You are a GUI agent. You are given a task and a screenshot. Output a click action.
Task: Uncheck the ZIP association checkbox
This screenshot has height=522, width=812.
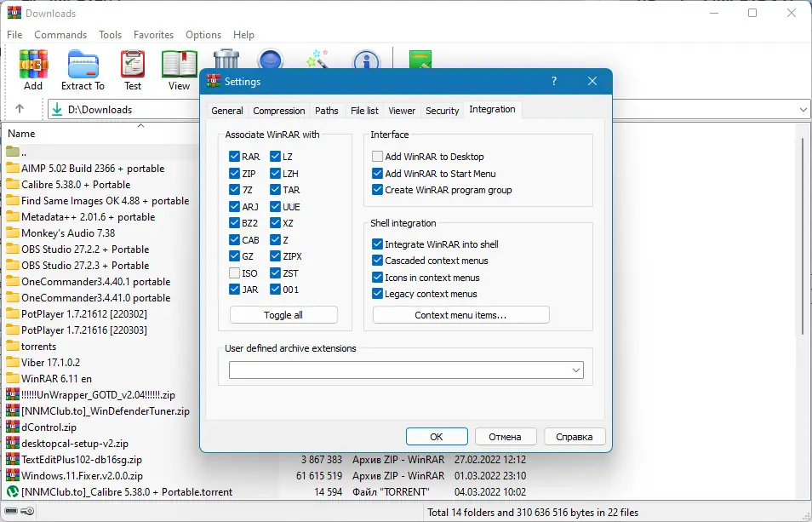234,174
